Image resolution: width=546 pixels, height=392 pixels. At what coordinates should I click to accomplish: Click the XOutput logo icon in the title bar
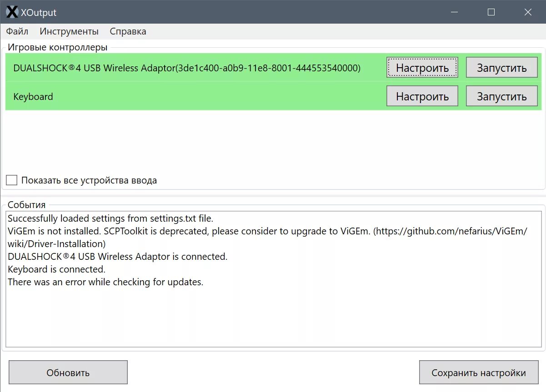(x=12, y=12)
